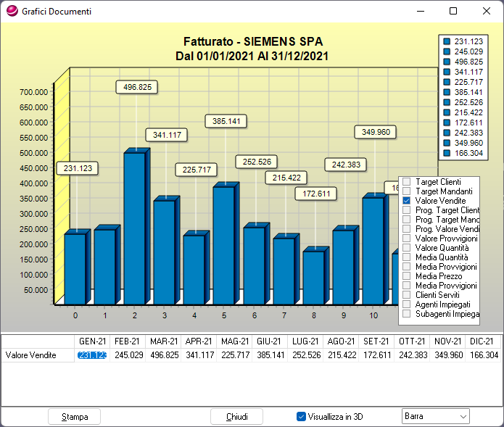The width and height of the screenshot is (504, 427).
Task: Click the Grafici Documenti app icon
Action: 12,11
